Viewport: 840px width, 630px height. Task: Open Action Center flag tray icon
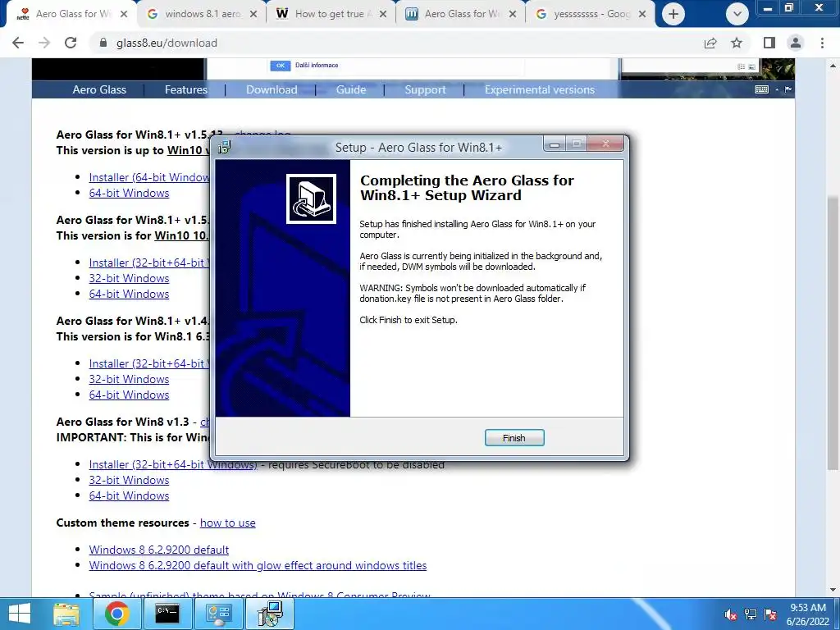point(770,615)
